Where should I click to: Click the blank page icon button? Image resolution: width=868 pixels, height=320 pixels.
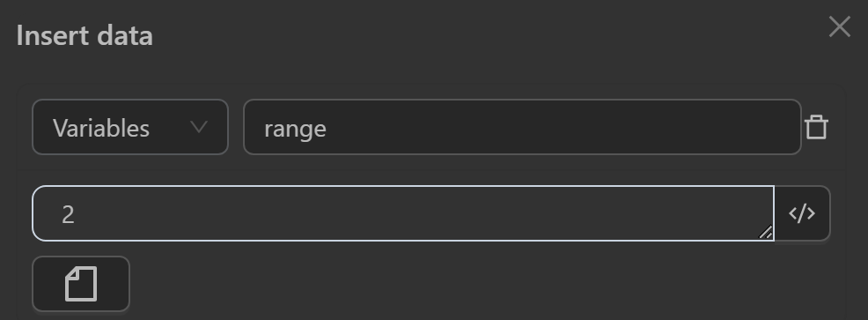tap(81, 284)
